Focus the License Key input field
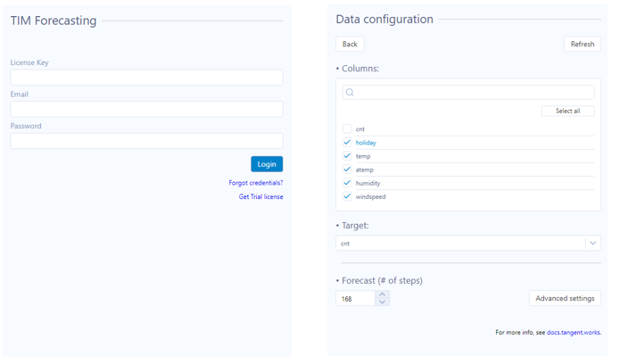Screen dimensions: 620x364 coord(146,78)
